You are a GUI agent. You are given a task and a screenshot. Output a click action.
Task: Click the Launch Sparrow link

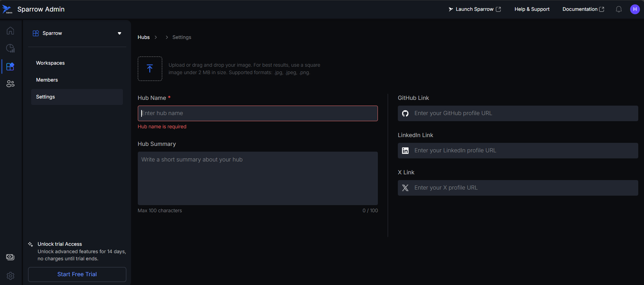click(474, 9)
